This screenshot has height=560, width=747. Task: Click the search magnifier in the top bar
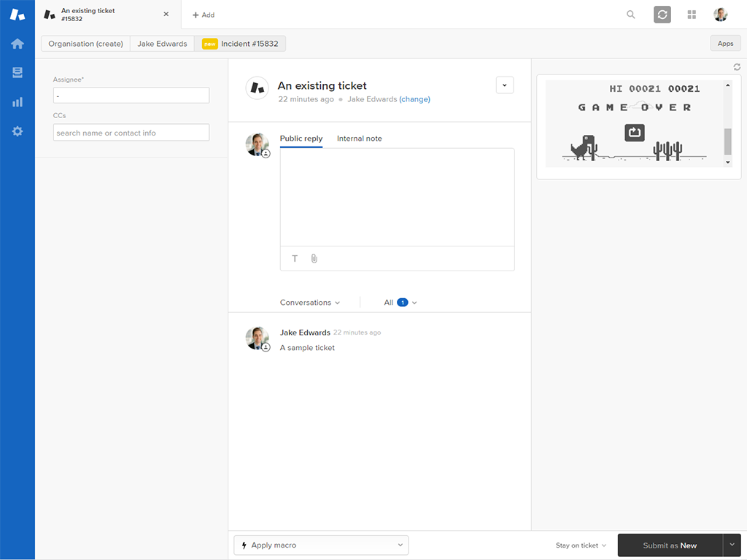tap(630, 14)
